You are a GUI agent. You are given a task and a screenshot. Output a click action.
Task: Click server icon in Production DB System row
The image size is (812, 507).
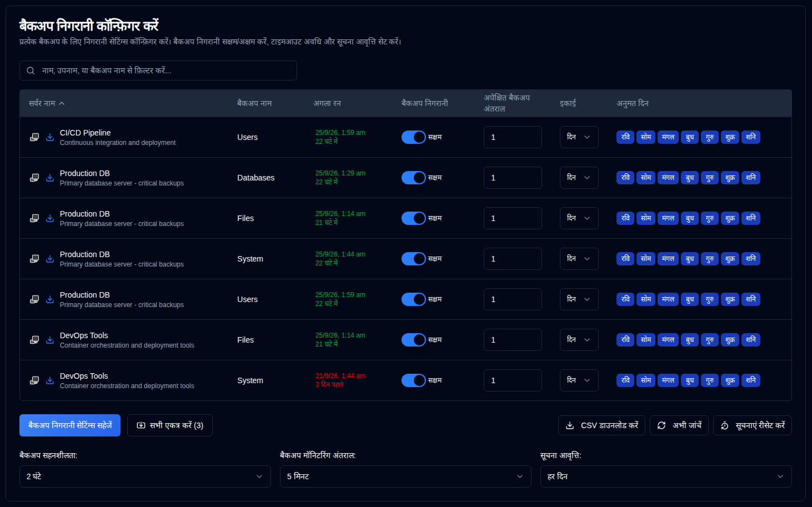(34, 259)
